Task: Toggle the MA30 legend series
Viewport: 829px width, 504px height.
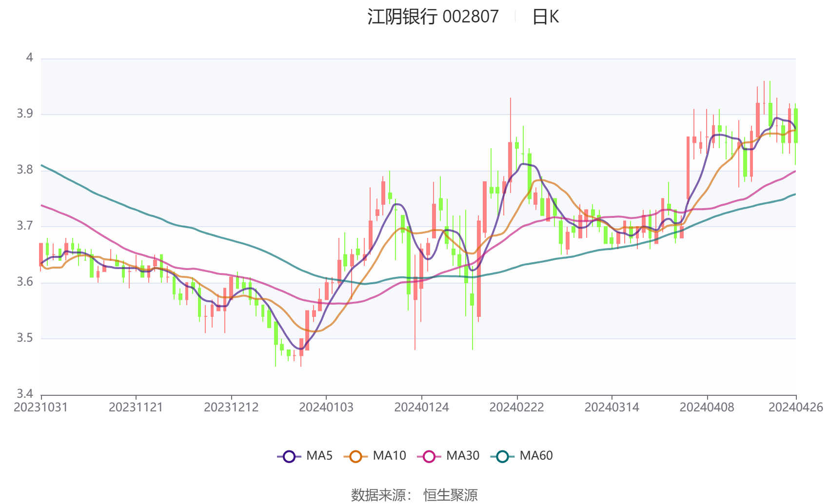Action: pyautogui.click(x=448, y=456)
